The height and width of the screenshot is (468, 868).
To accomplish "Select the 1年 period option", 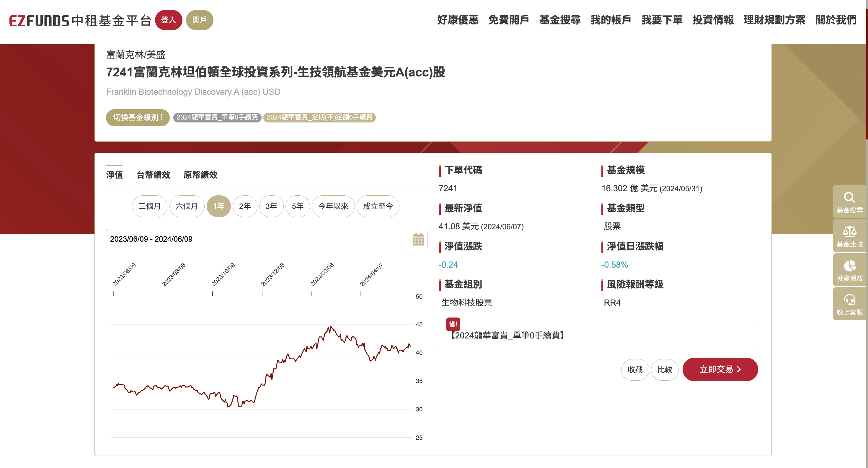I will pos(219,206).
